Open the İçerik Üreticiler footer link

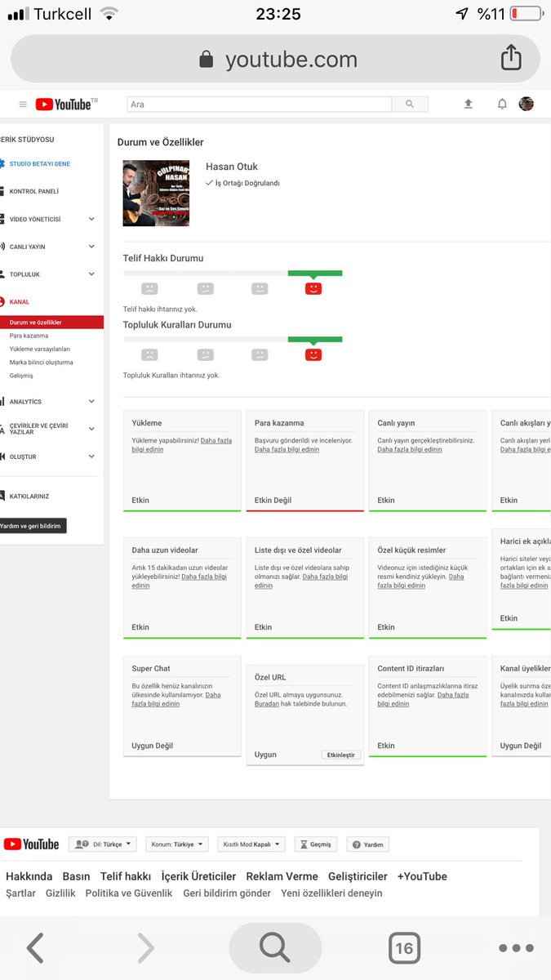click(198, 876)
